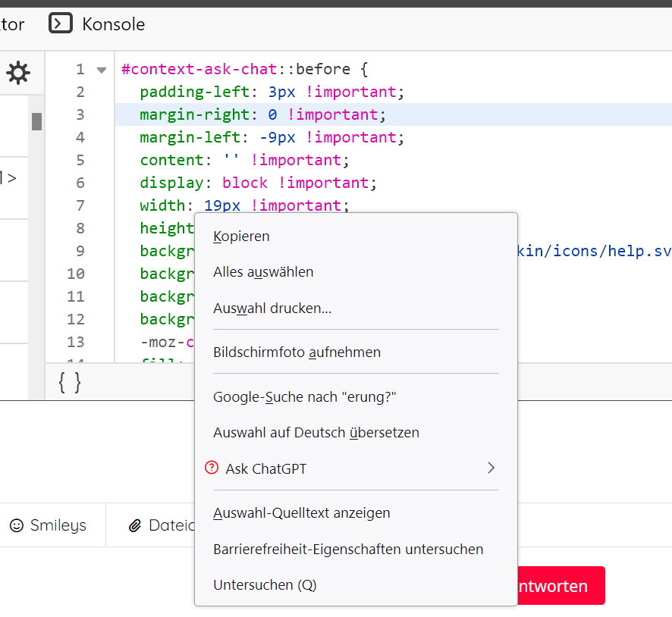Image resolution: width=672 pixels, height=617 pixels.
Task: Expand the Ask ChatGPT submenu arrow
Action: pyautogui.click(x=491, y=468)
